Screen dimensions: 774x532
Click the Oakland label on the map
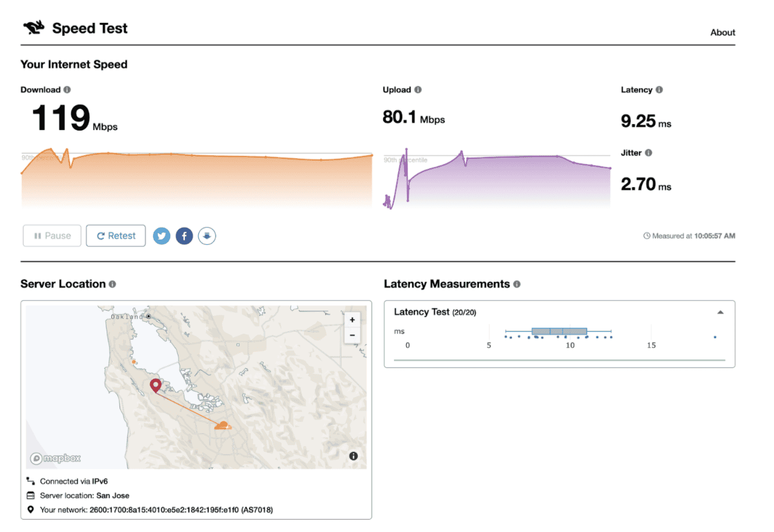(127, 317)
